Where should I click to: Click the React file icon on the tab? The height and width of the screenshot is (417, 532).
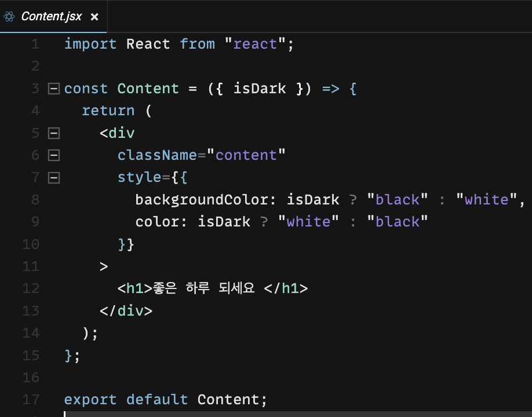(x=9, y=16)
